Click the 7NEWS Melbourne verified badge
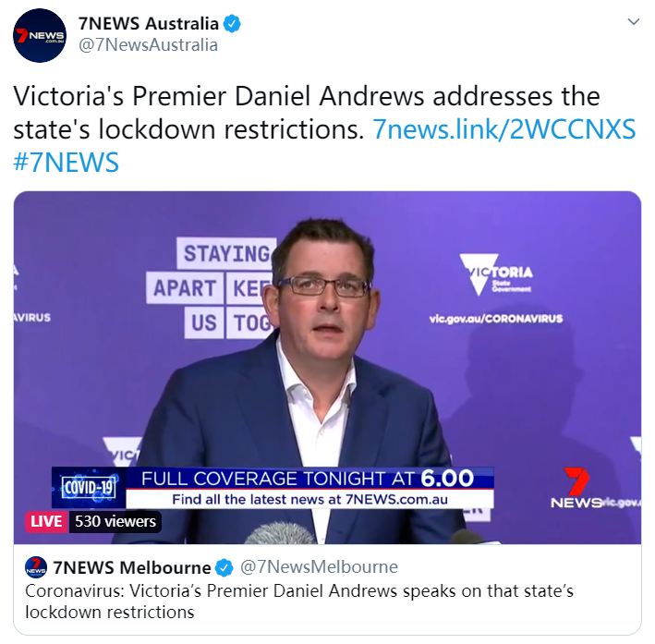The height and width of the screenshot is (644, 655). pos(224,567)
